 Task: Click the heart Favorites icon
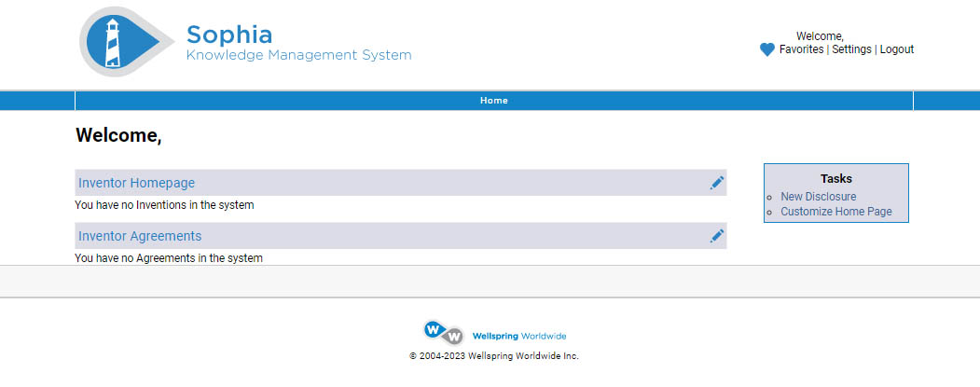click(x=767, y=49)
